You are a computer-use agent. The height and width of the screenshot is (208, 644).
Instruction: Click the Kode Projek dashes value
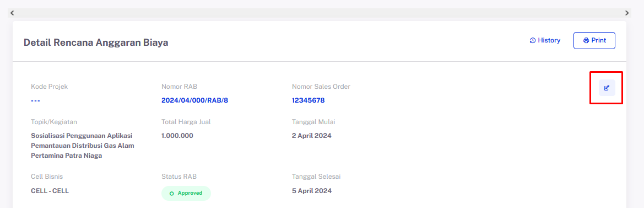(x=36, y=100)
